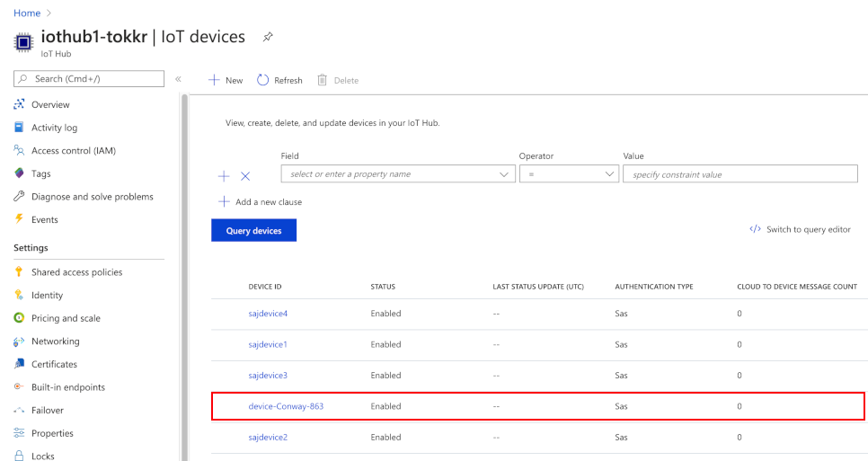Click Sas authentication for device-Conway-863
The height and width of the screenshot is (461, 868).
pyautogui.click(x=621, y=406)
